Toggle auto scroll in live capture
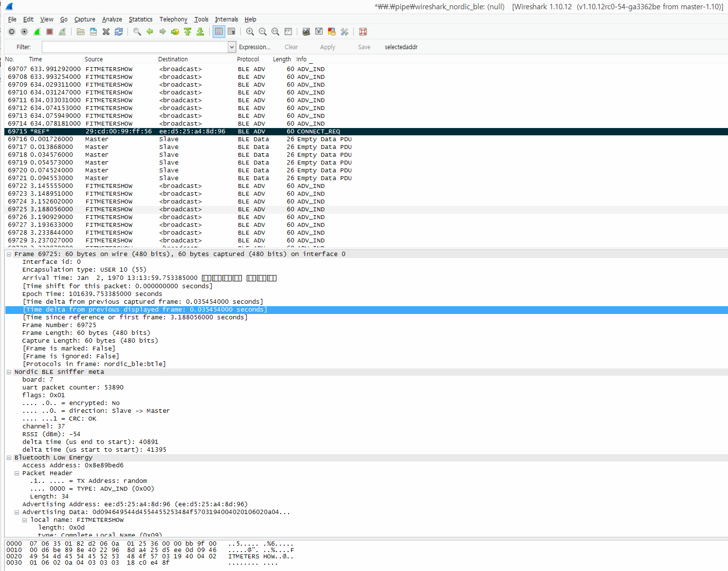Image resolution: width=728 pixels, height=571 pixels. click(x=232, y=32)
